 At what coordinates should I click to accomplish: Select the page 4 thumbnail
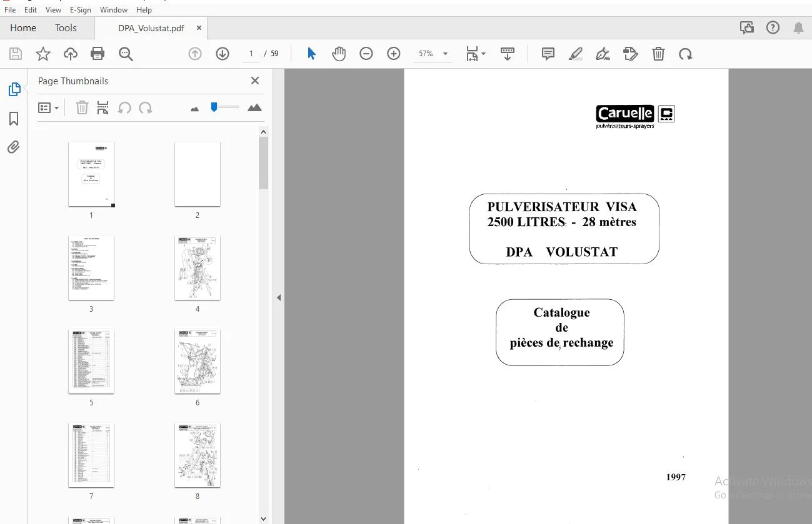coord(198,268)
